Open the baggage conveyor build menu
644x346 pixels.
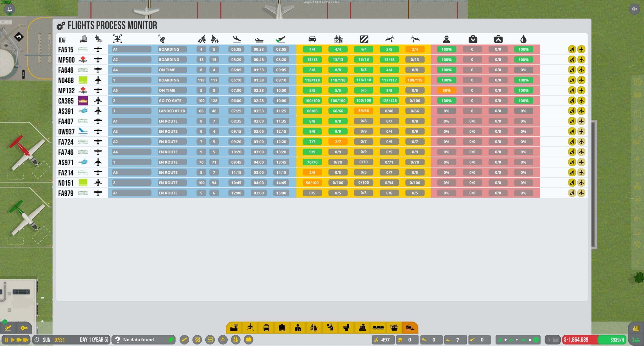(282, 328)
